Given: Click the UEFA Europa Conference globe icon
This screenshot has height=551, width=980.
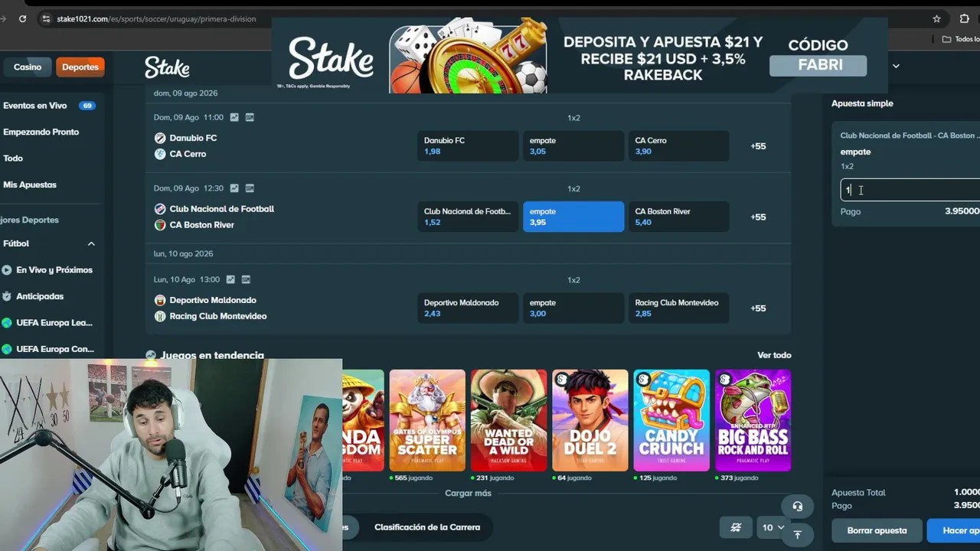Looking at the screenshot, I should 7,349.
